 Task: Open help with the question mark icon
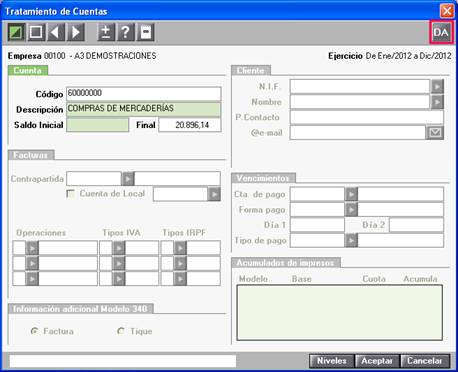126,32
